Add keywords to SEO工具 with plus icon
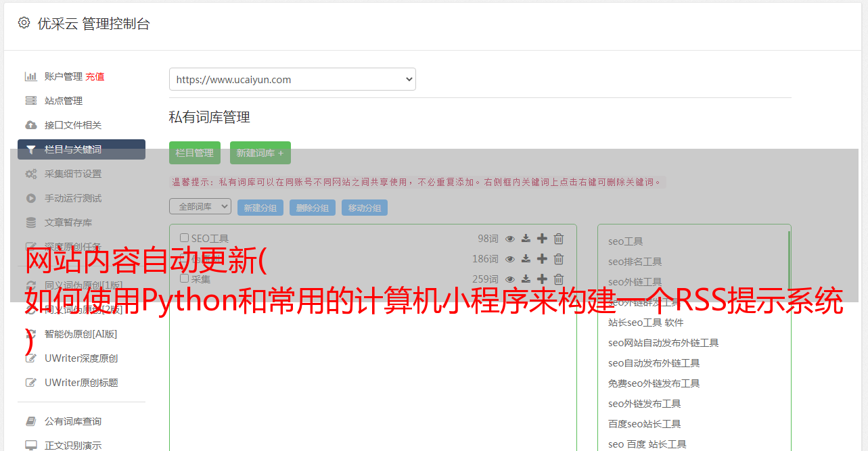The height and width of the screenshot is (451, 868). pos(542,239)
